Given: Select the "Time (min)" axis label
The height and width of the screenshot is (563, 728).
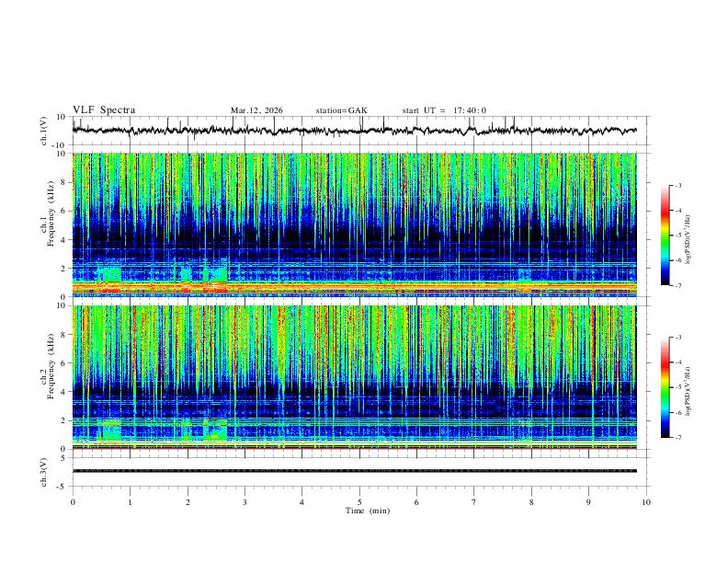Looking at the screenshot, I should pos(368,511).
